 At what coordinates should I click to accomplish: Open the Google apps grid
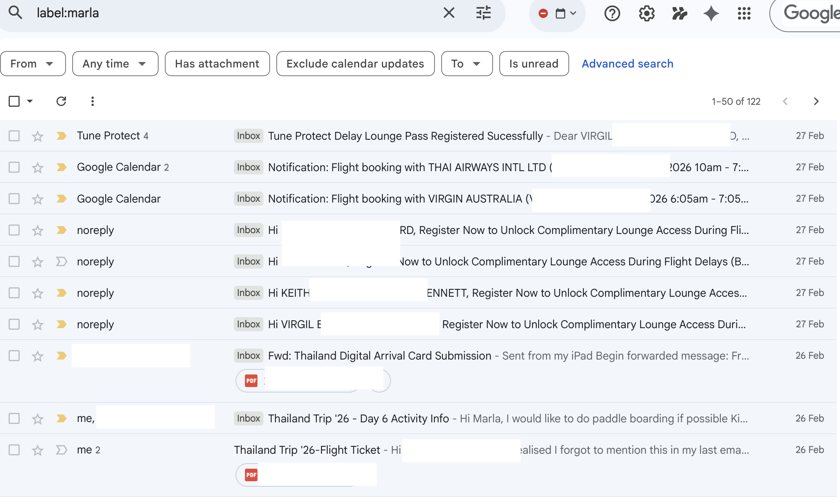coord(744,14)
